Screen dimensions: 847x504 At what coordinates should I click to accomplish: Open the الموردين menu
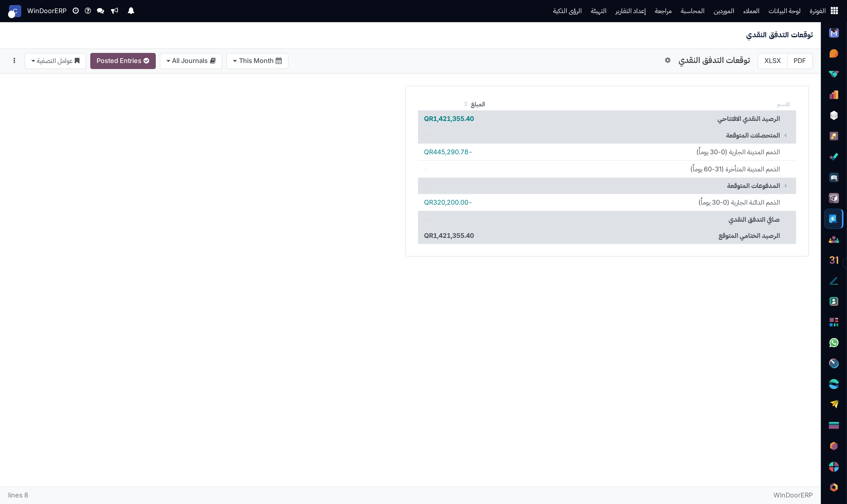(x=724, y=11)
